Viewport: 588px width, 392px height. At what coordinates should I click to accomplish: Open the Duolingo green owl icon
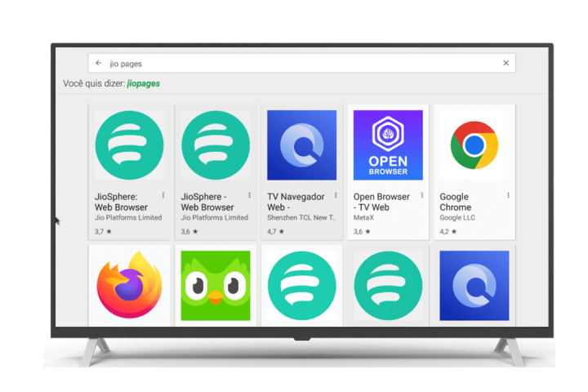[x=216, y=286]
